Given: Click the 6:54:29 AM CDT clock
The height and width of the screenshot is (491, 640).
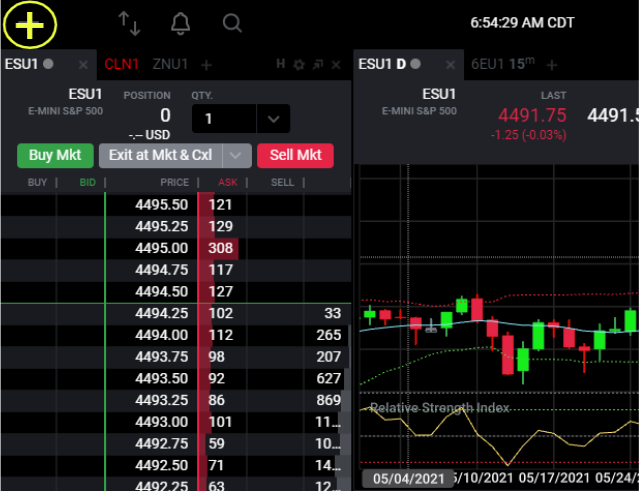Looking at the screenshot, I should coord(522,23).
